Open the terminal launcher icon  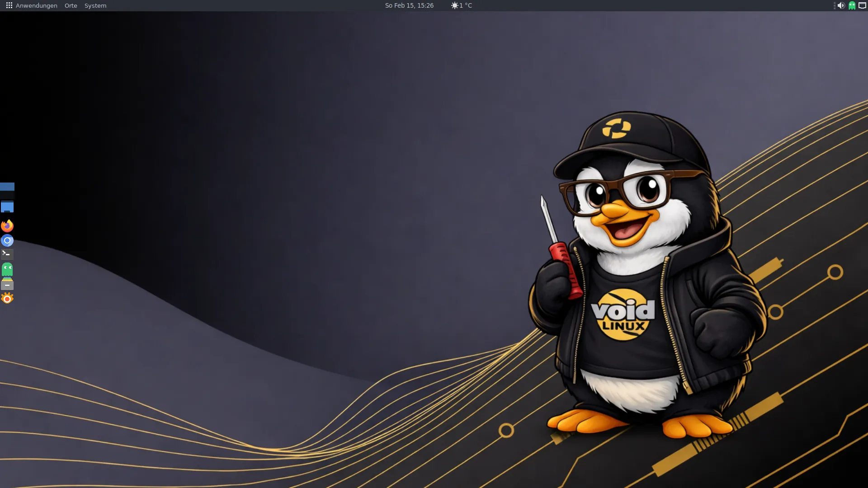point(7,254)
